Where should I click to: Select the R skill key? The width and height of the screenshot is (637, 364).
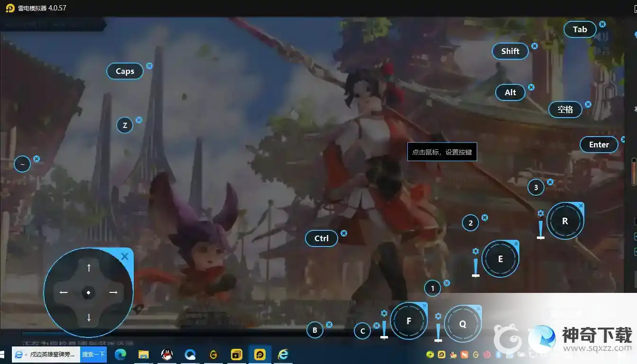point(565,221)
